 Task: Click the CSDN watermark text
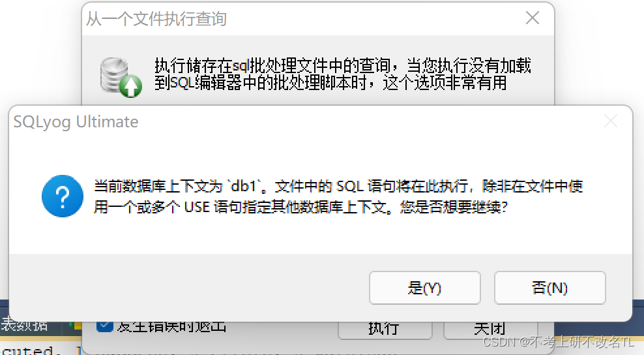559,342
